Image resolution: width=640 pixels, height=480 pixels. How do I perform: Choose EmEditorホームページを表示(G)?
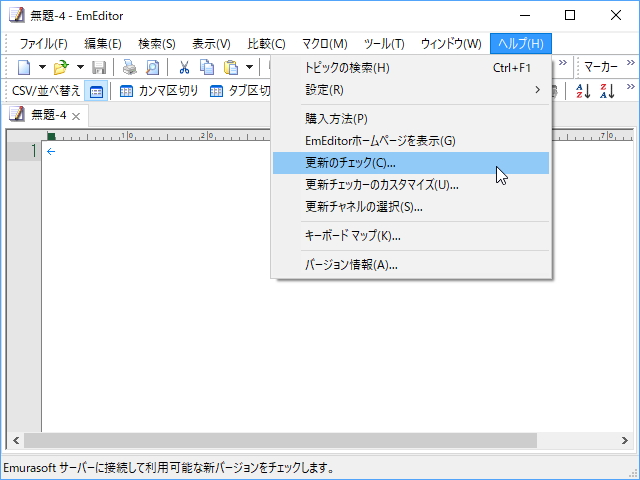[x=411, y=141]
